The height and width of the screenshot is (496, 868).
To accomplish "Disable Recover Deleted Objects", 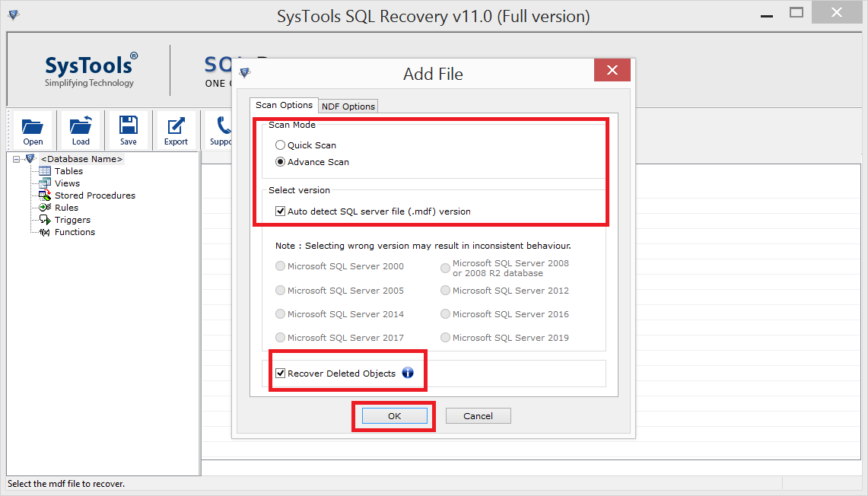I will (281, 374).
